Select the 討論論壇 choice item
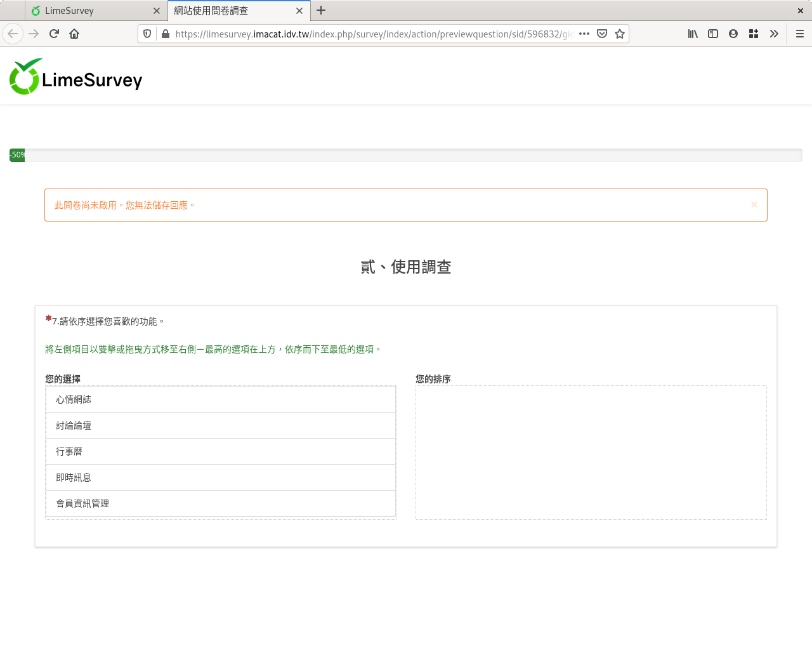This screenshot has height=650, width=812. click(x=221, y=425)
